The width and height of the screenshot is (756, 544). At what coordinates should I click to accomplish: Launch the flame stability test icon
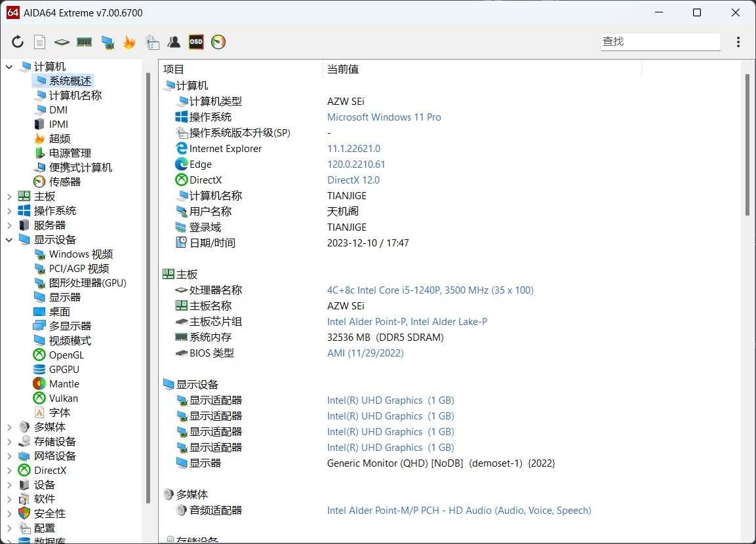click(129, 43)
